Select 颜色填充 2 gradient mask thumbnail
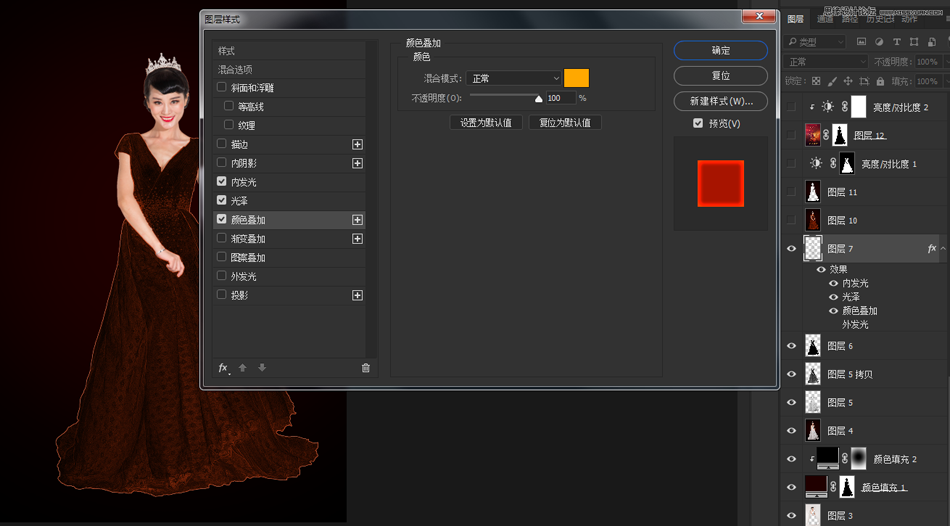Viewport: 950px width, 526px height. pos(859,459)
